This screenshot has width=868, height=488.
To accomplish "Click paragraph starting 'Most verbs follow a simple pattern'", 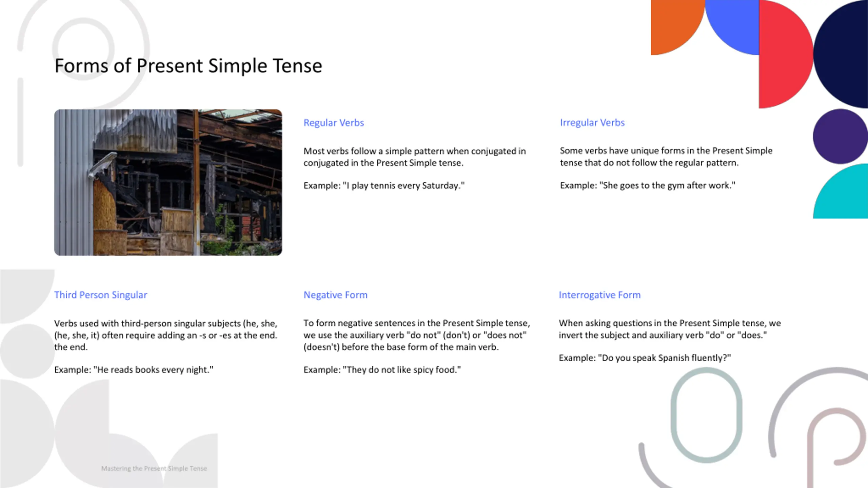I will [415, 157].
